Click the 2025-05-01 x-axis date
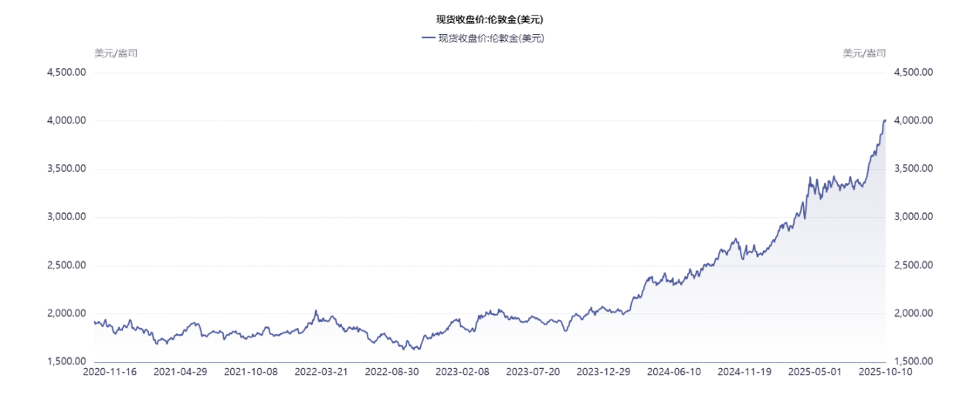Viewport: 980px width, 416px height. point(814,371)
